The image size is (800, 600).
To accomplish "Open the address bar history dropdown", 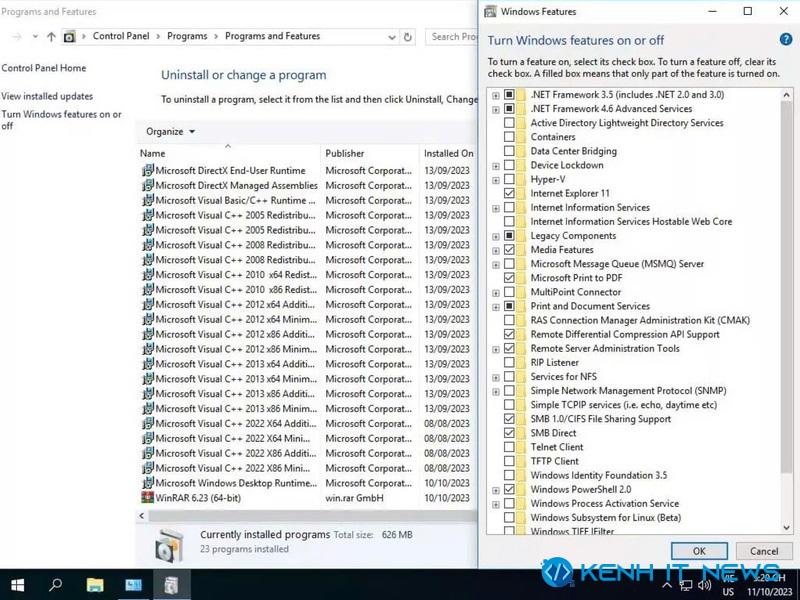I will point(391,37).
